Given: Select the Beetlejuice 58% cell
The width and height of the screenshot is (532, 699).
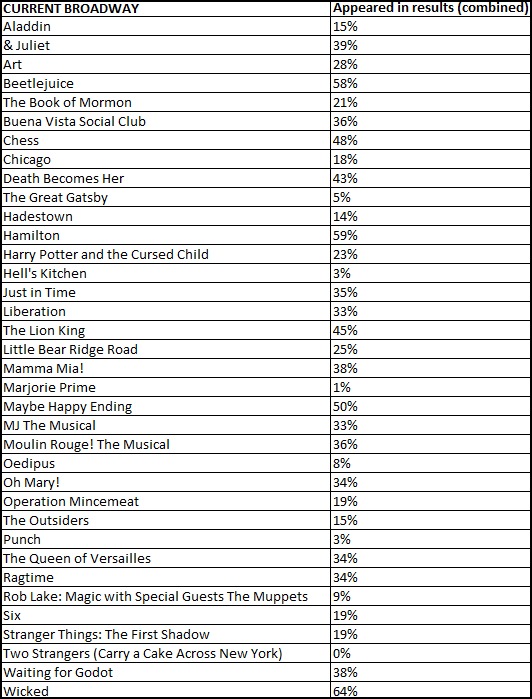Looking at the screenshot, I should 430,83.
